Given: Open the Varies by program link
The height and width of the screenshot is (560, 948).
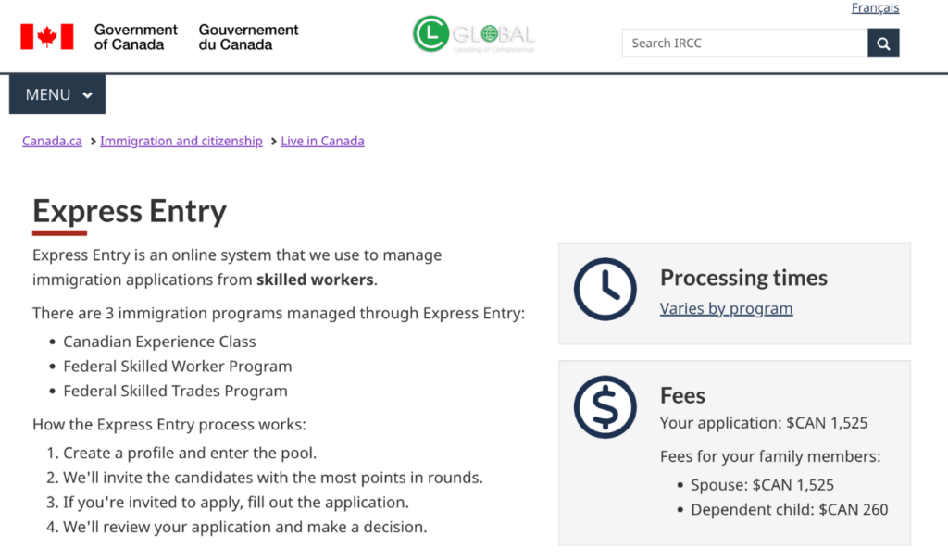Looking at the screenshot, I should pos(726,309).
